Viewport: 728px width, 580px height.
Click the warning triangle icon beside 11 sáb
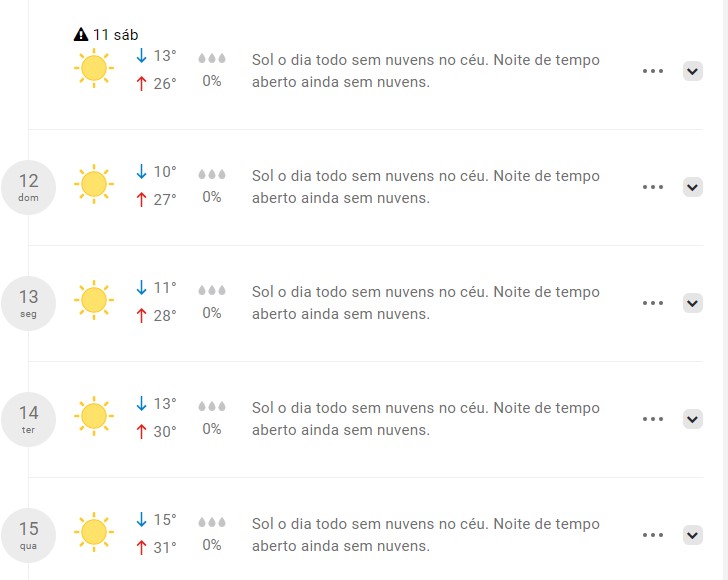click(x=81, y=35)
